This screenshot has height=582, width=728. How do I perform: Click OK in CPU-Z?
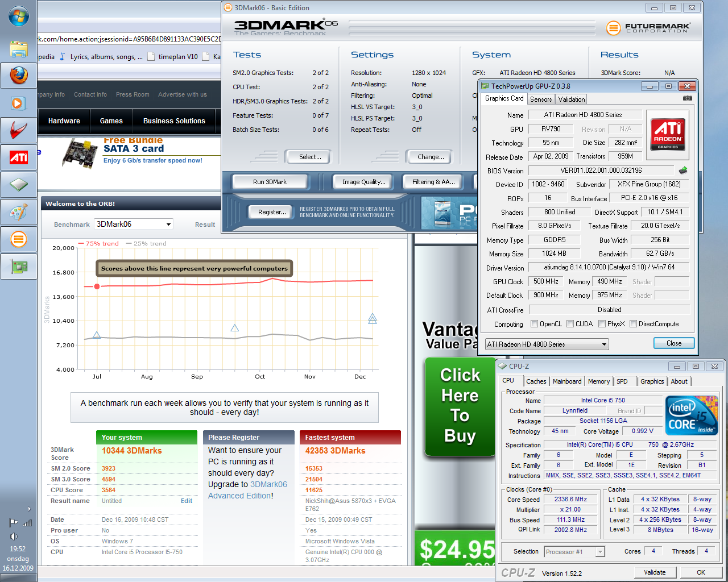click(x=701, y=572)
